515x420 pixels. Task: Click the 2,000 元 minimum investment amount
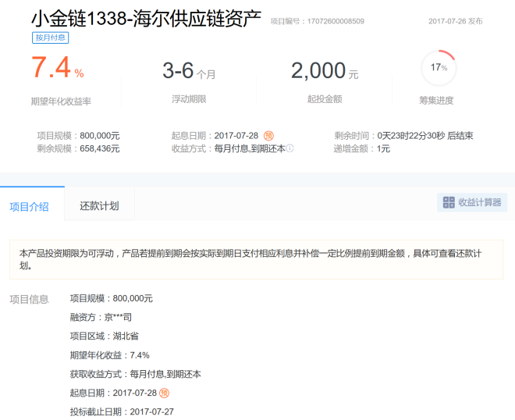(x=325, y=71)
